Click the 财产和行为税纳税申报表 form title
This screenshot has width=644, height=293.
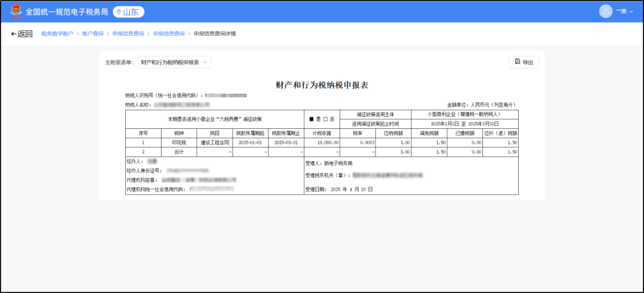(x=322, y=85)
